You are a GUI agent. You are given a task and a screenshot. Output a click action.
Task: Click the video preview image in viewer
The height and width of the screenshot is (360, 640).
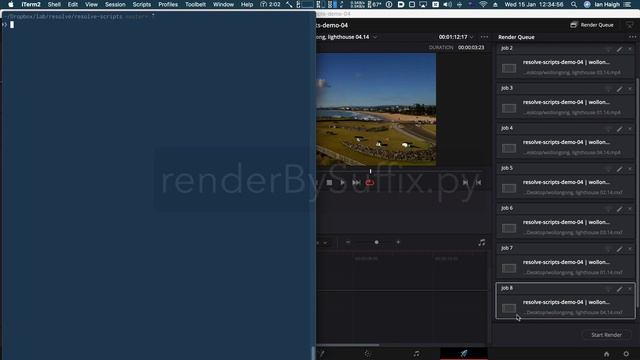(x=376, y=109)
